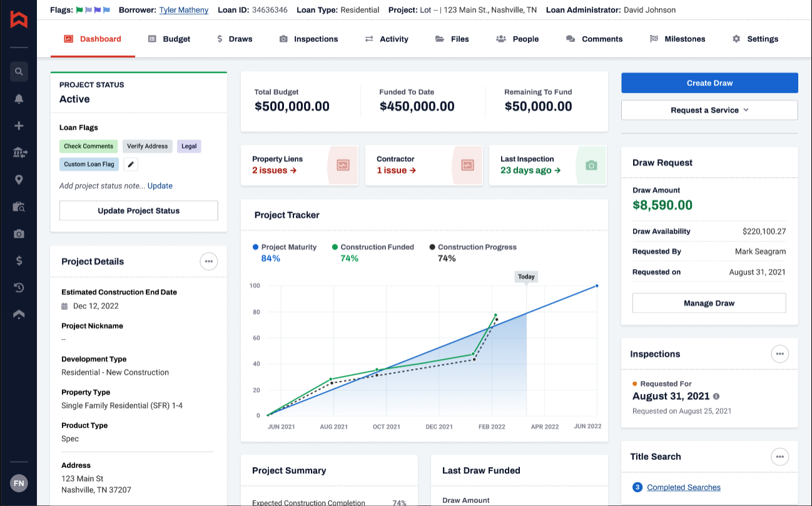
Task: Click the camera icon on Last Inspection card
Action: pyautogui.click(x=590, y=165)
